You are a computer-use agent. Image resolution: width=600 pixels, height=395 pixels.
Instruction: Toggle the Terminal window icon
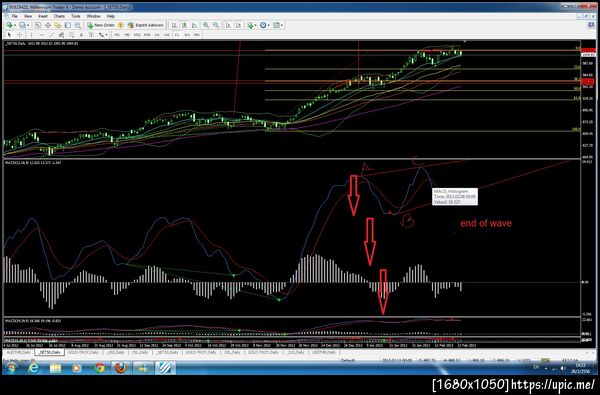(x=68, y=25)
